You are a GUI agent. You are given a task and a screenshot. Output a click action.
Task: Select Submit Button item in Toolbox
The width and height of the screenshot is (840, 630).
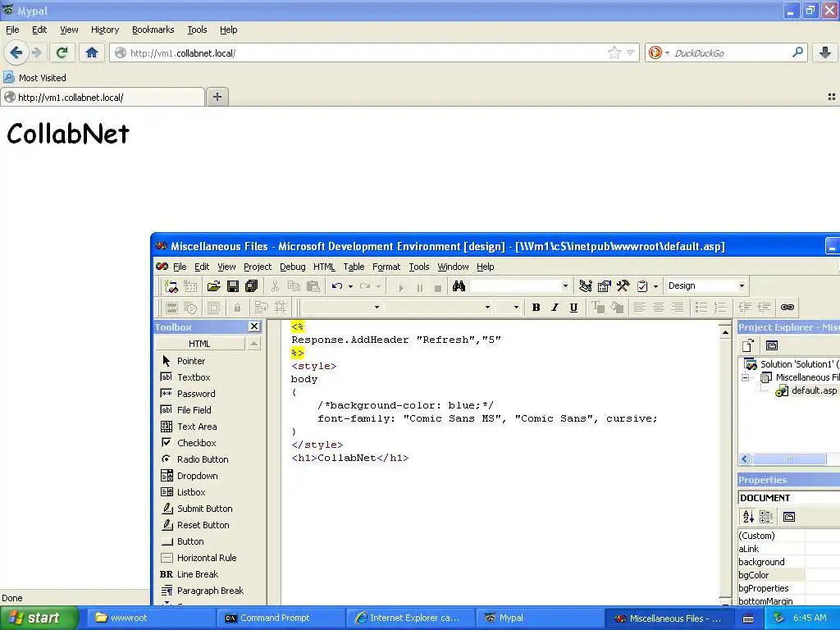(x=204, y=509)
